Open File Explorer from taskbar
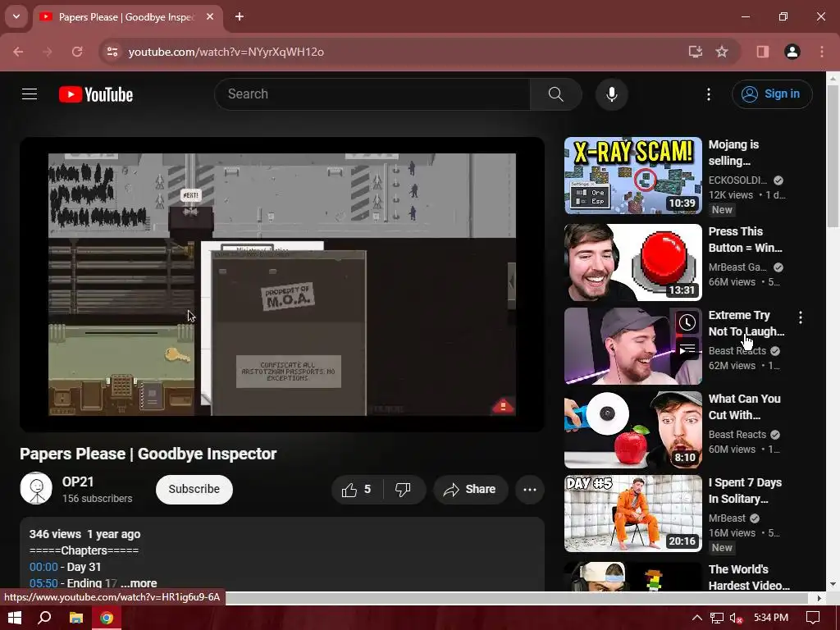Screen dimensions: 840x630 click(x=76, y=619)
